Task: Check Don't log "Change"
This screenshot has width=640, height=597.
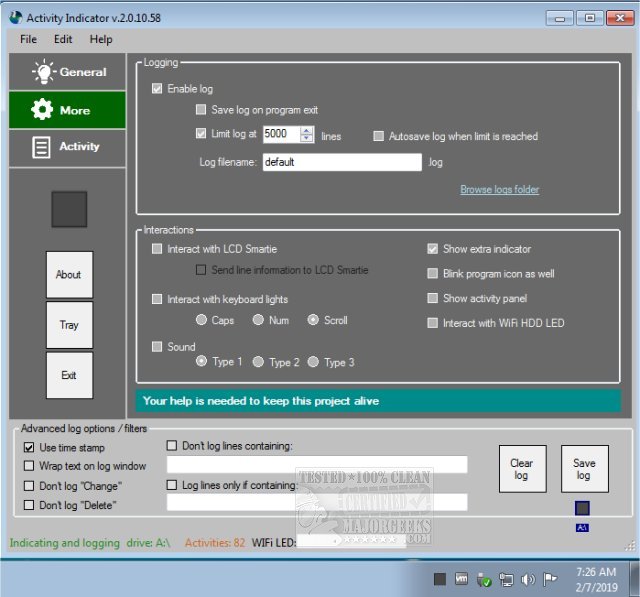Action: pos(29,486)
